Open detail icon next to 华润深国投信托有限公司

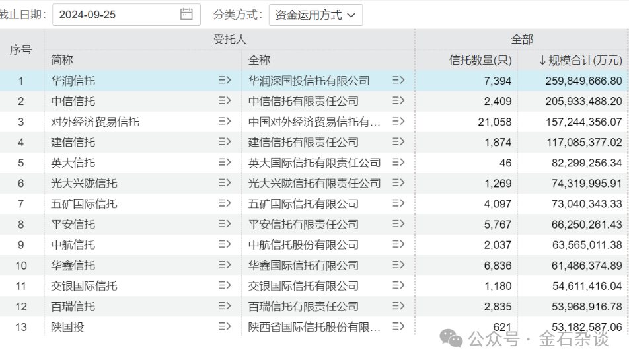398,81
